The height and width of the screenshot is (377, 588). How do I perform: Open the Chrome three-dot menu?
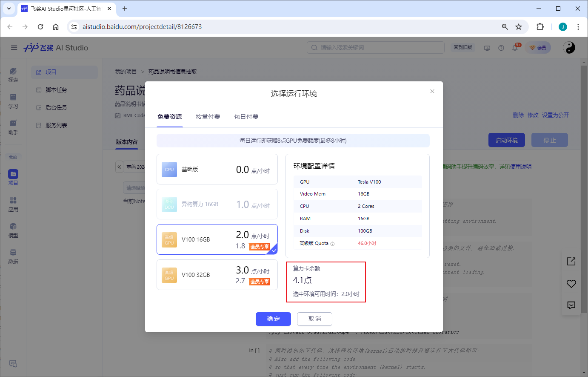578,26
